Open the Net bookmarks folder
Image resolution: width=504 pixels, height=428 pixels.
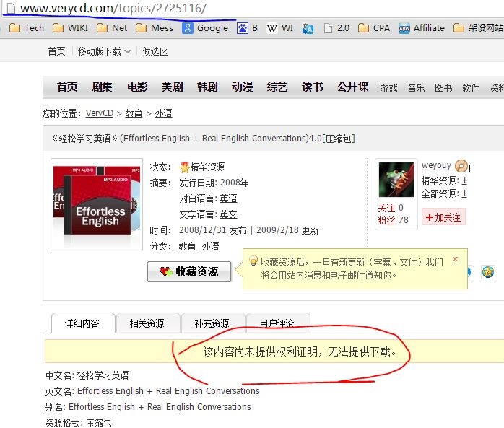pos(112,28)
